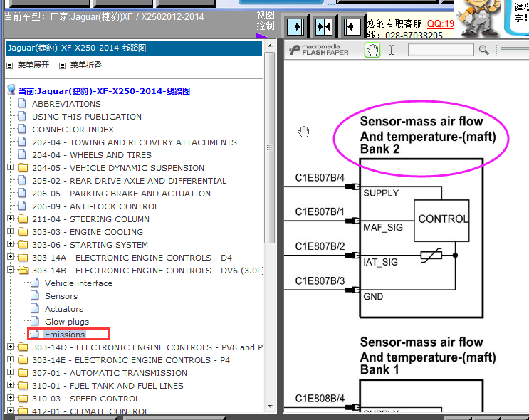The width and height of the screenshot is (529, 420).
Task: Open 204-04 WHEELS AND TIRES
Action: click(92, 155)
